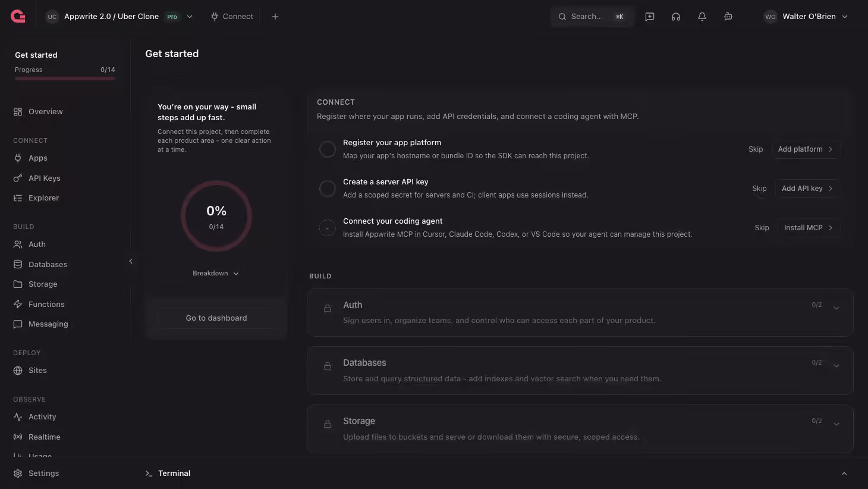This screenshot has height=489, width=868.
Task: Click the Auth card title
Action: pos(353,305)
